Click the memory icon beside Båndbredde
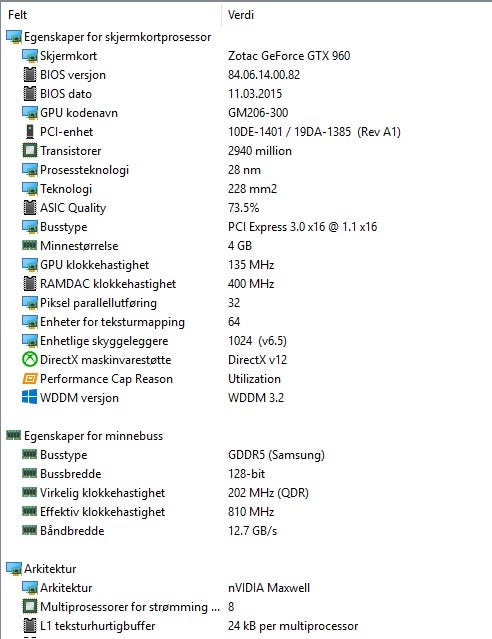This screenshot has height=639, width=492. (29, 530)
